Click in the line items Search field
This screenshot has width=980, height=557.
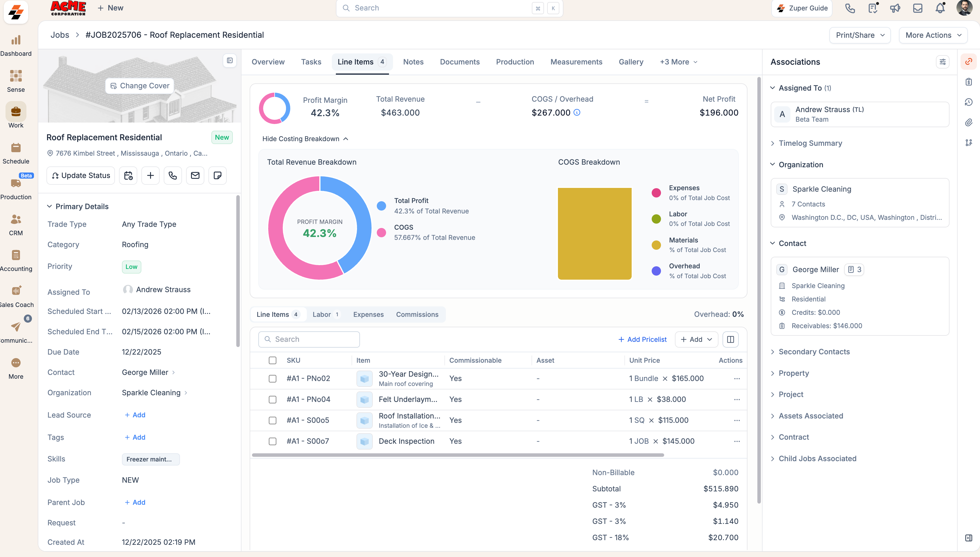309,339
